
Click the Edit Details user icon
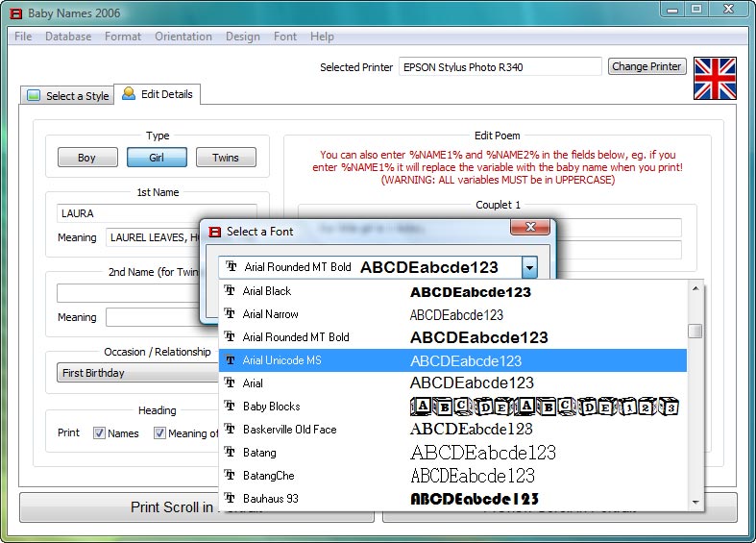[x=129, y=93]
